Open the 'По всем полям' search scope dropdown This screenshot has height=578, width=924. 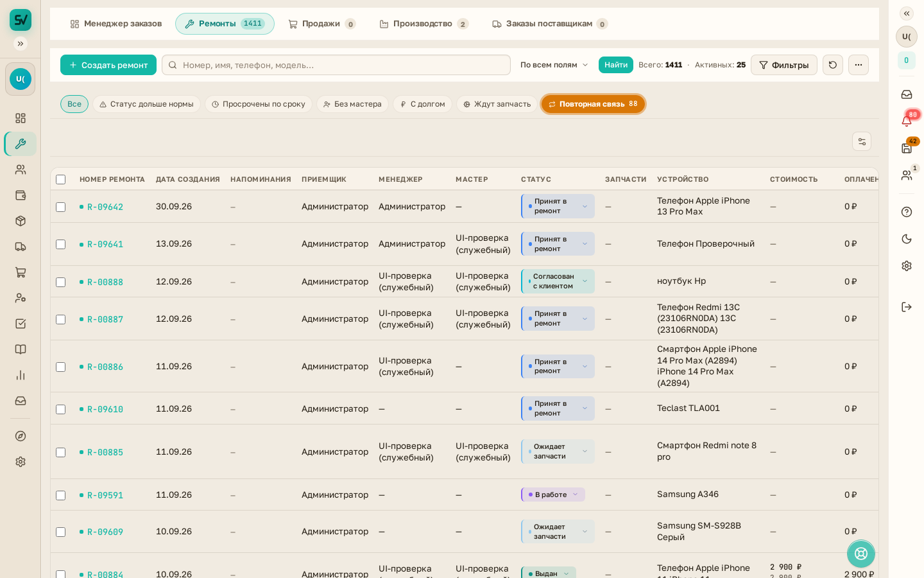[554, 65]
